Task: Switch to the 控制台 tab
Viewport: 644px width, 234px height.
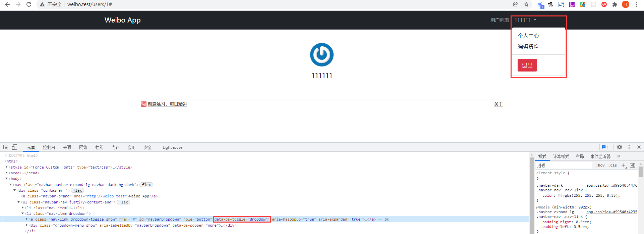Action: (49, 147)
